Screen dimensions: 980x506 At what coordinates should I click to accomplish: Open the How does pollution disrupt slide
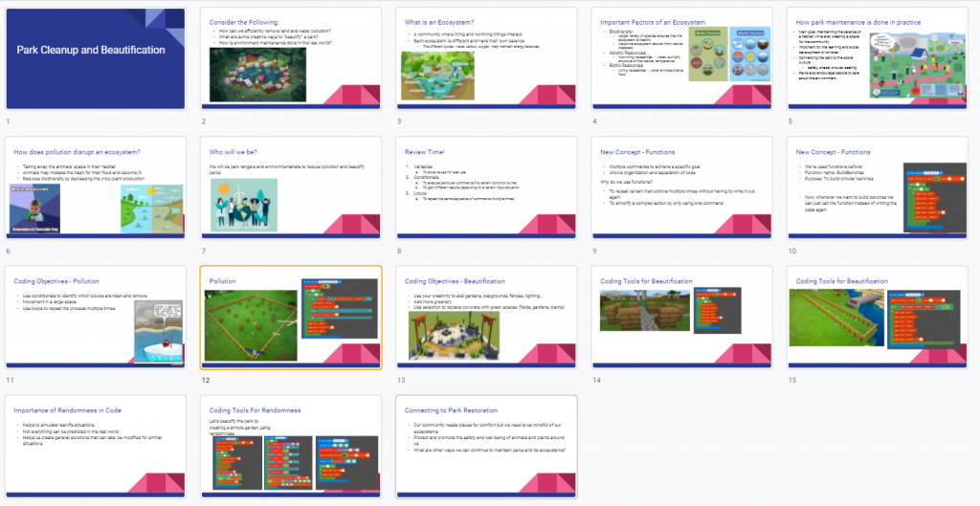coord(96,188)
